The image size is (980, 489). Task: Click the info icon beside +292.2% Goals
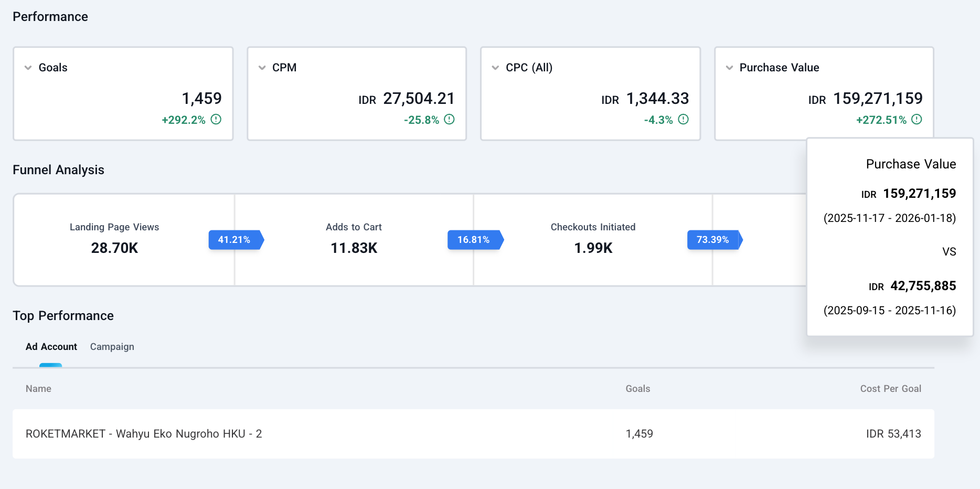point(216,119)
